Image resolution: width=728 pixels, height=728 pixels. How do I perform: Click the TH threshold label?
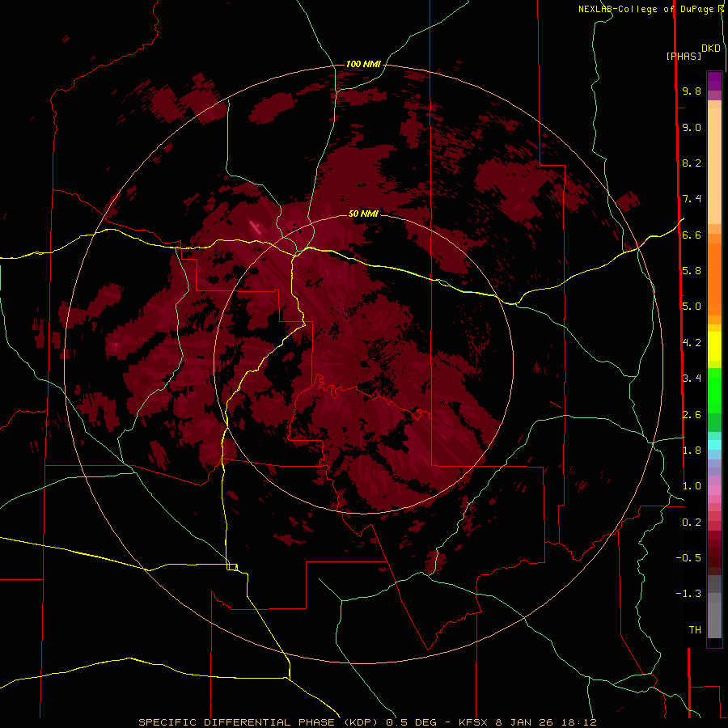click(695, 630)
